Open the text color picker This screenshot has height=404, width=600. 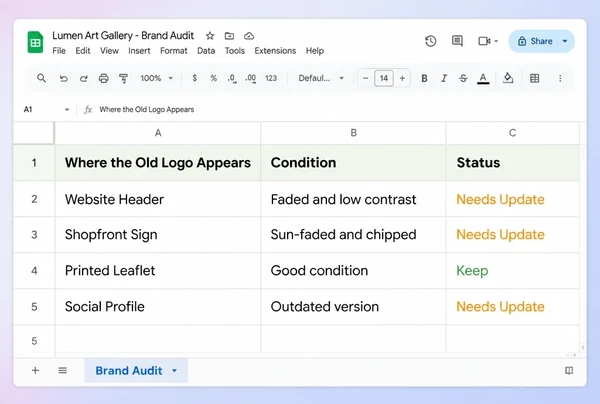(x=483, y=79)
